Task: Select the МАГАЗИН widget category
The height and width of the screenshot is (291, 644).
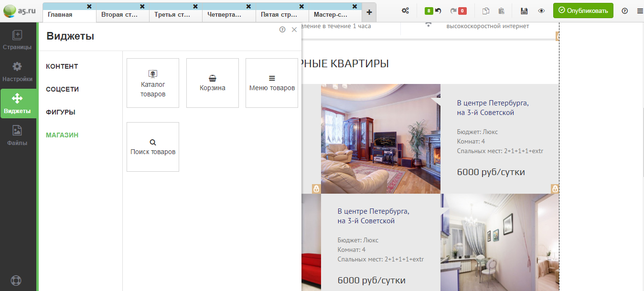Action: point(62,135)
